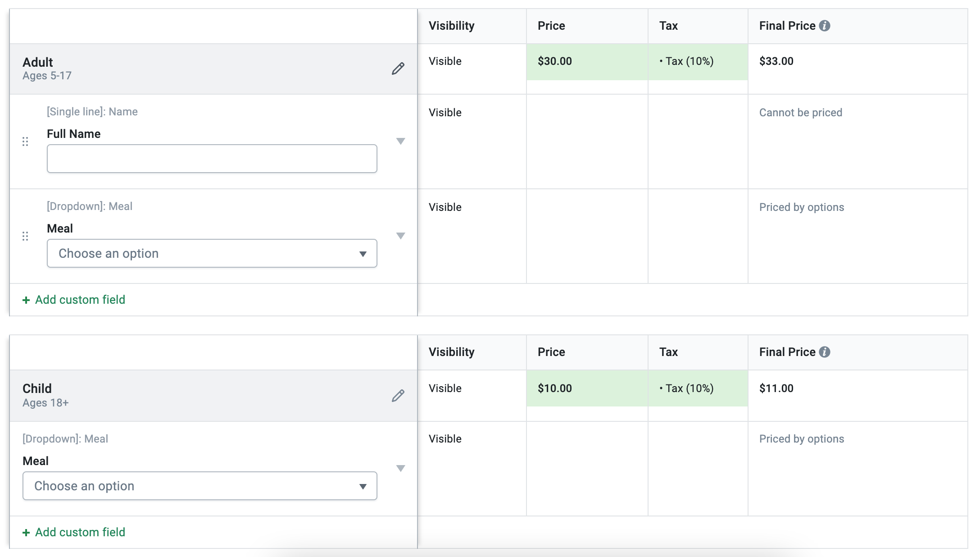Screen dimensions: 980x557
Task: Click the Adult ticket title
Action: click(x=38, y=62)
